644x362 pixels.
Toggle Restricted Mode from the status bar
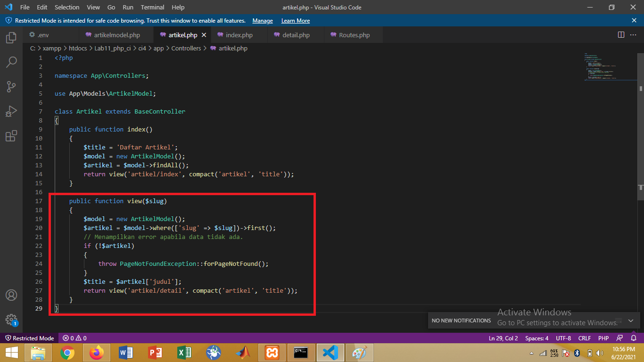(29, 338)
